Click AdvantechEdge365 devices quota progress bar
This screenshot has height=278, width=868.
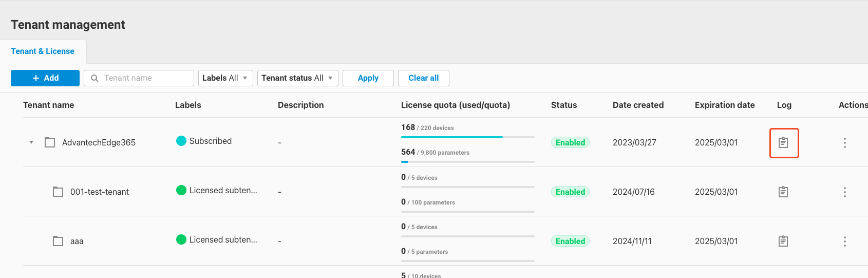click(467, 137)
